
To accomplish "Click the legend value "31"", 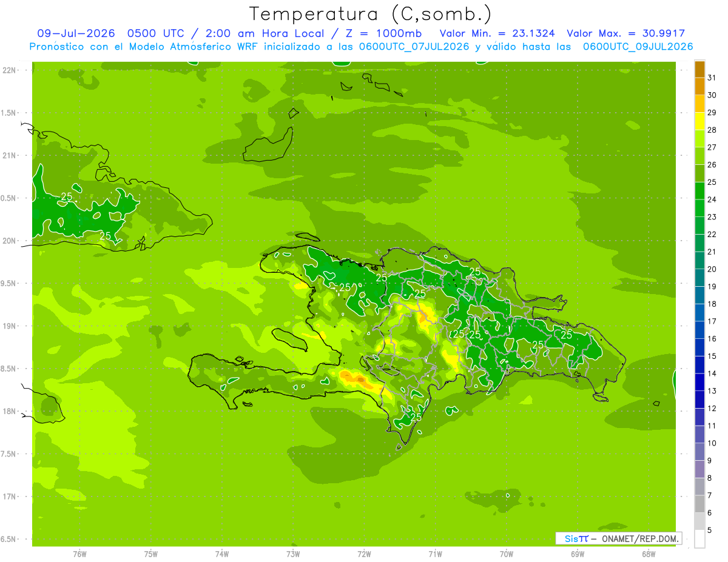I will click(712, 78).
